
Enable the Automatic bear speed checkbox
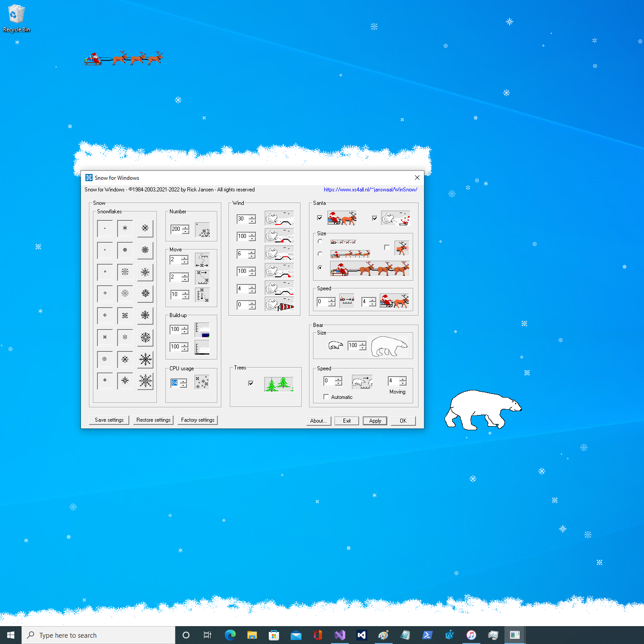point(326,397)
